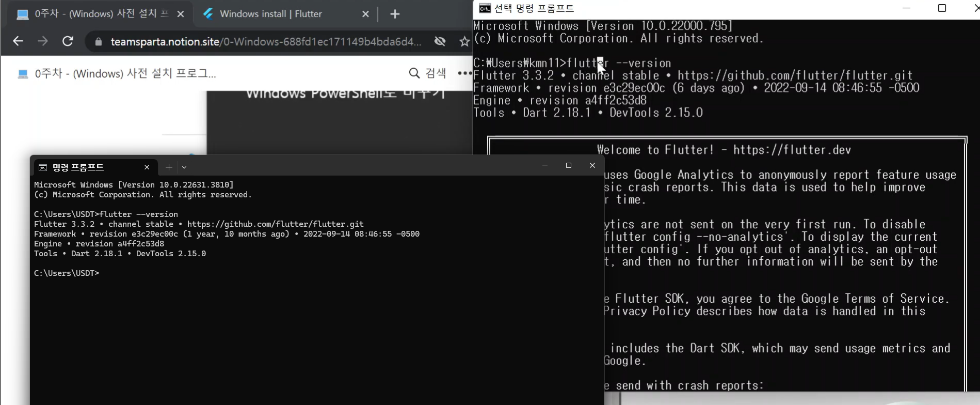Click the site lock icon in address bar
This screenshot has height=405, width=980.
tap(98, 42)
